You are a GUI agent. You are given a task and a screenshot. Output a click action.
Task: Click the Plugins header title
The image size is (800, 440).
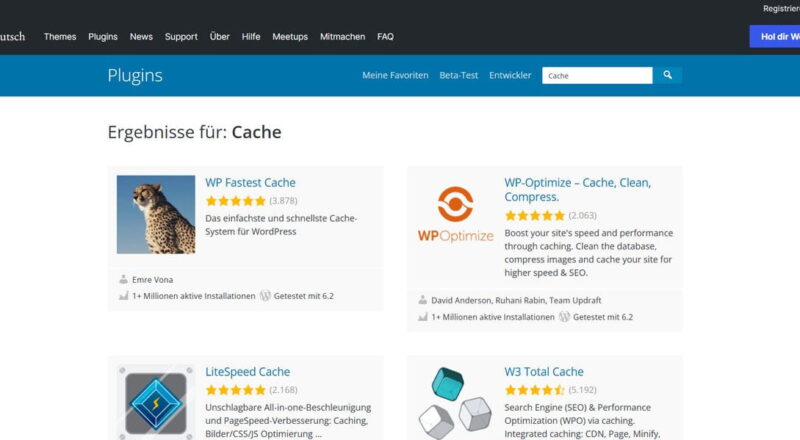pos(135,76)
